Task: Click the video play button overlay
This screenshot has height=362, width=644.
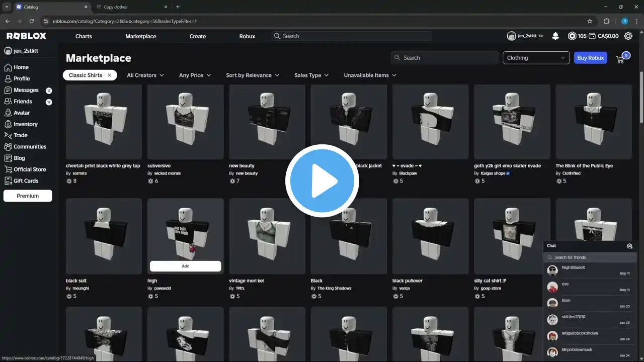Action: [322, 181]
